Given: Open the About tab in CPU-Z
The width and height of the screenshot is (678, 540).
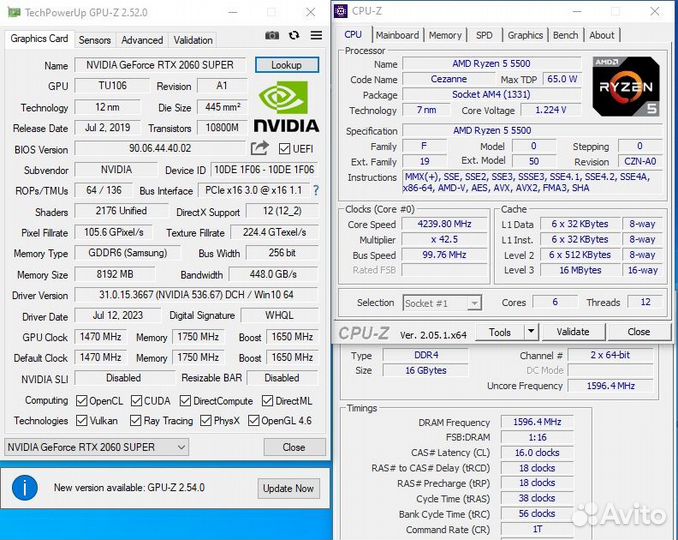Looking at the screenshot, I should pyautogui.click(x=602, y=35).
